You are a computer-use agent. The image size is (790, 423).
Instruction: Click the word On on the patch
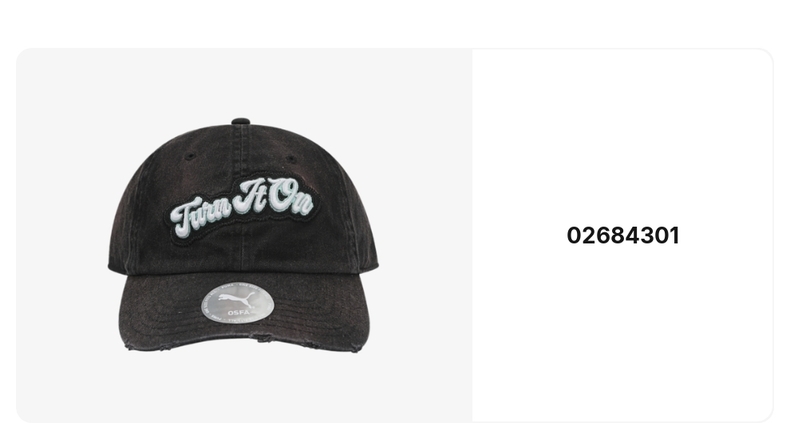pos(291,198)
